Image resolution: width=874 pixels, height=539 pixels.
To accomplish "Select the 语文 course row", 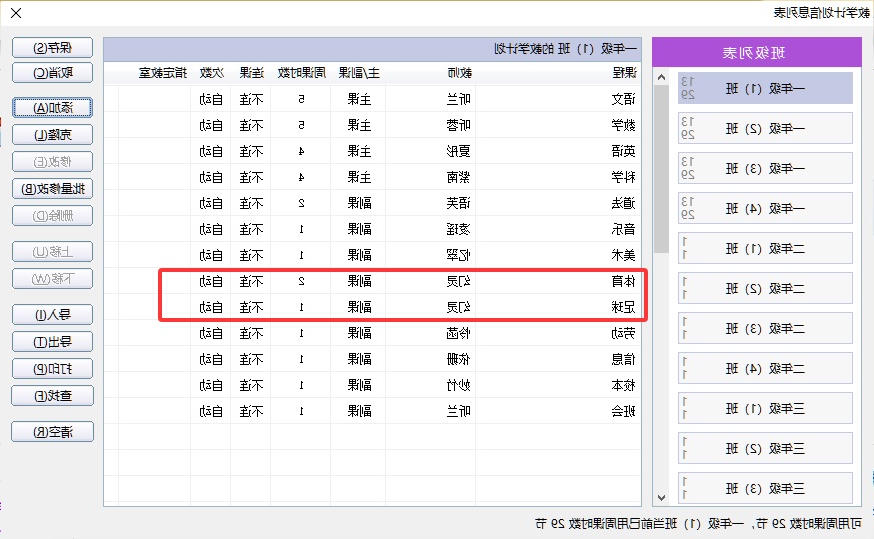I will point(372,99).
